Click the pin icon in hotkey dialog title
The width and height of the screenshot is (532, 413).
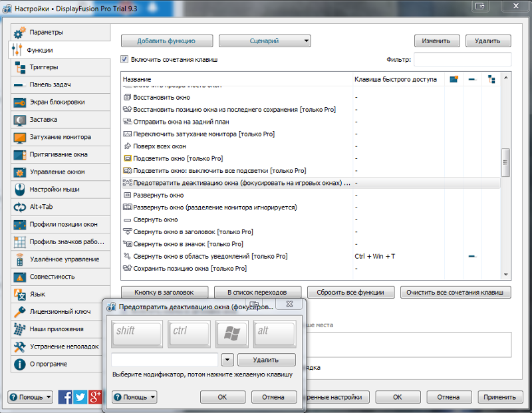[290, 307]
